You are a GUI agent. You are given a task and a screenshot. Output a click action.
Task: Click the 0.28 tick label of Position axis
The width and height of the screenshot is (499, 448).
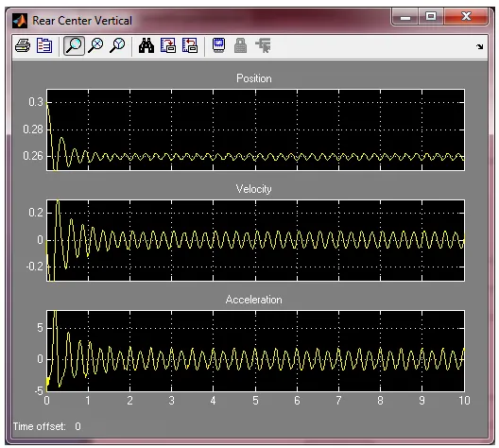click(33, 129)
